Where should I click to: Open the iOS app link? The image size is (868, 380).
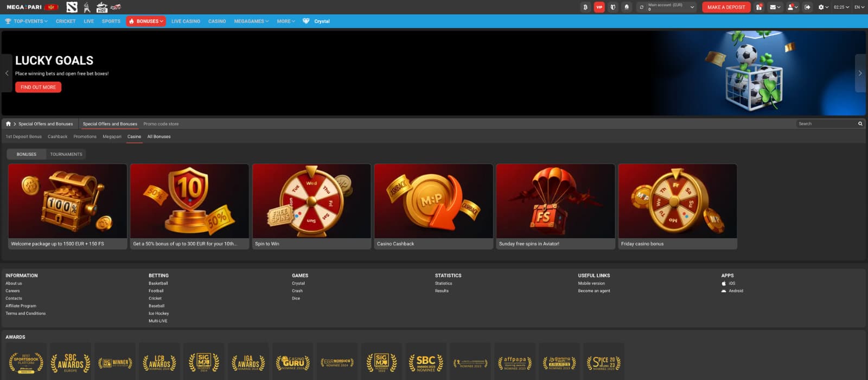point(729,283)
